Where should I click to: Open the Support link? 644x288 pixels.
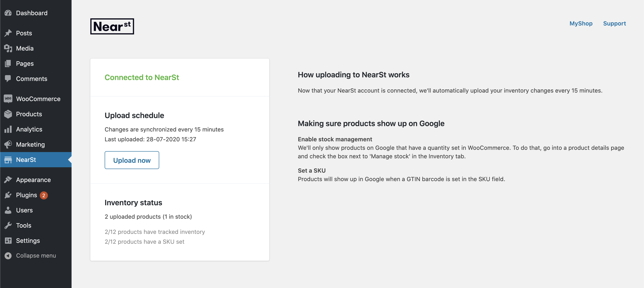coord(614,23)
